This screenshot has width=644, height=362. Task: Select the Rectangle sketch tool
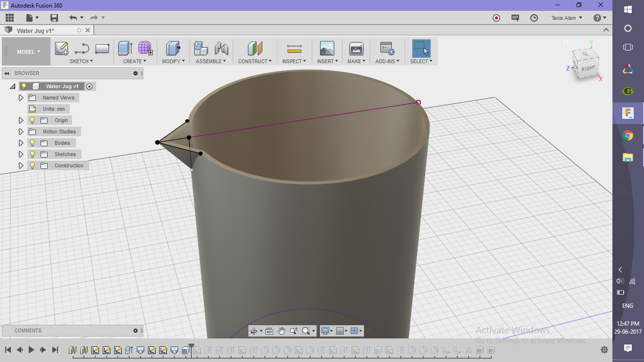[102, 49]
